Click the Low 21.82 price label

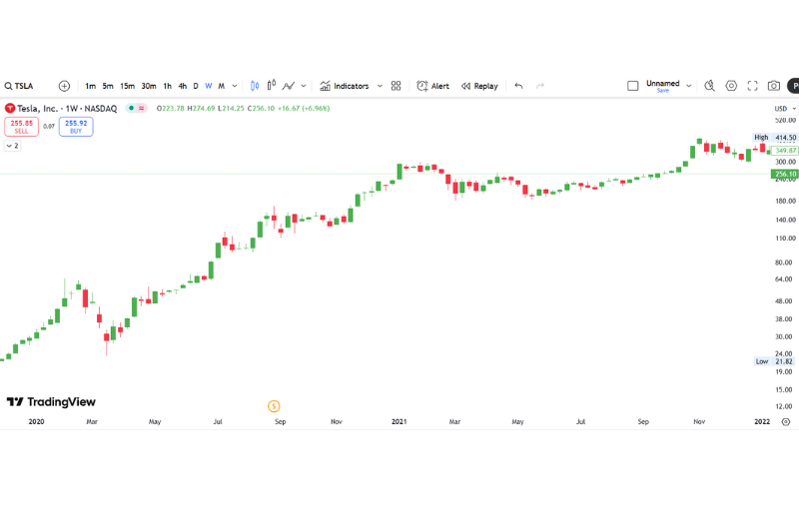775,361
